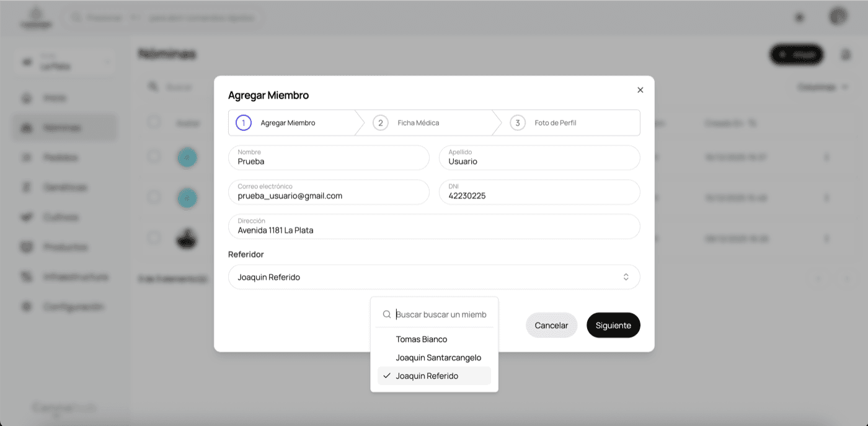
Task: Expand the Columnas dropdown
Action: coord(822,87)
